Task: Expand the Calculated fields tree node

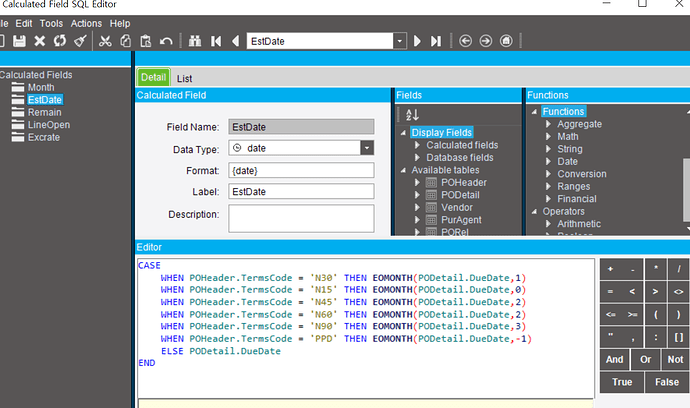Action: click(418, 145)
